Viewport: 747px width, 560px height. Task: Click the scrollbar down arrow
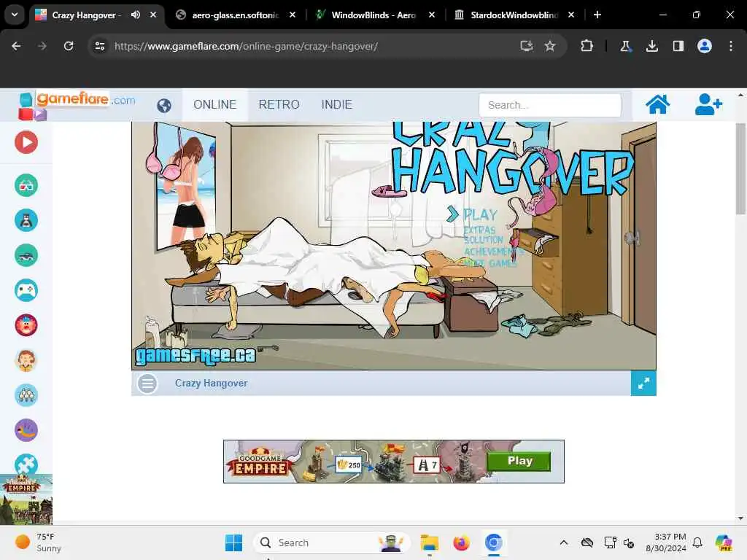pyautogui.click(x=740, y=518)
